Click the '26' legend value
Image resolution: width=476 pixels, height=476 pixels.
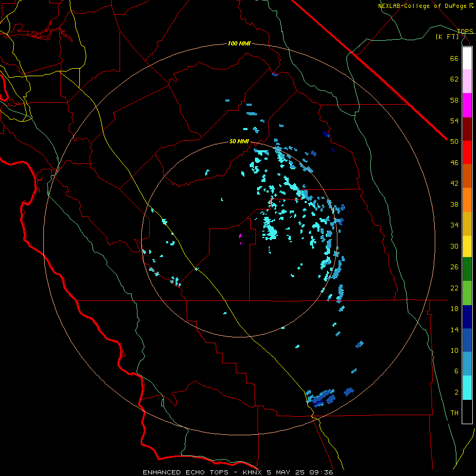coord(454,267)
